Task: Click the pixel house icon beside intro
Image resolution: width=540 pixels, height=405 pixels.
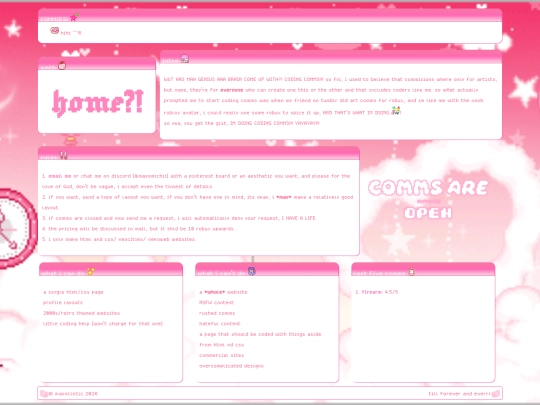Action: (185, 59)
